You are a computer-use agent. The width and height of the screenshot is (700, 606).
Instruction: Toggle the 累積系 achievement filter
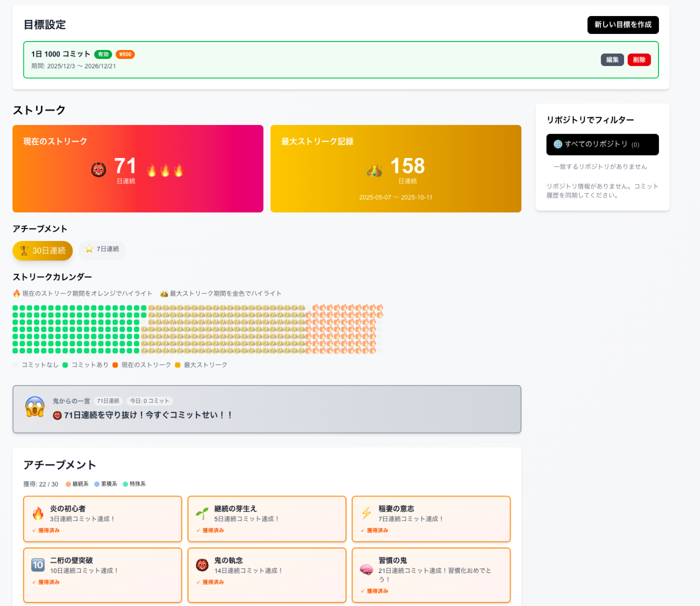105,484
